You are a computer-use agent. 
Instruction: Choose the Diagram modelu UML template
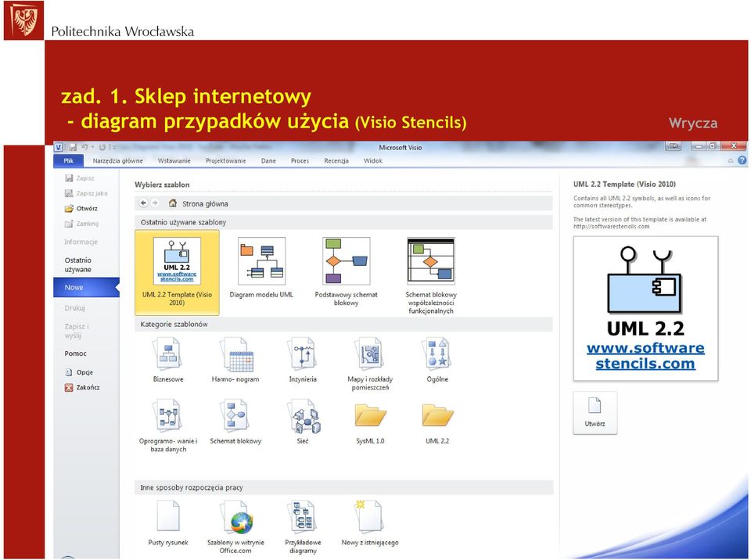(261, 267)
